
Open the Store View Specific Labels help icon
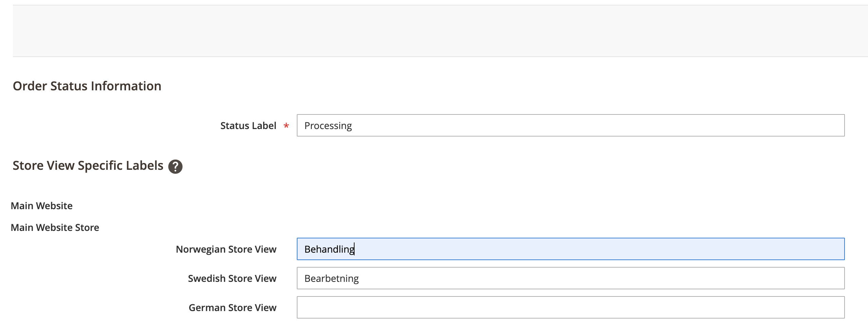pos(175,166)
